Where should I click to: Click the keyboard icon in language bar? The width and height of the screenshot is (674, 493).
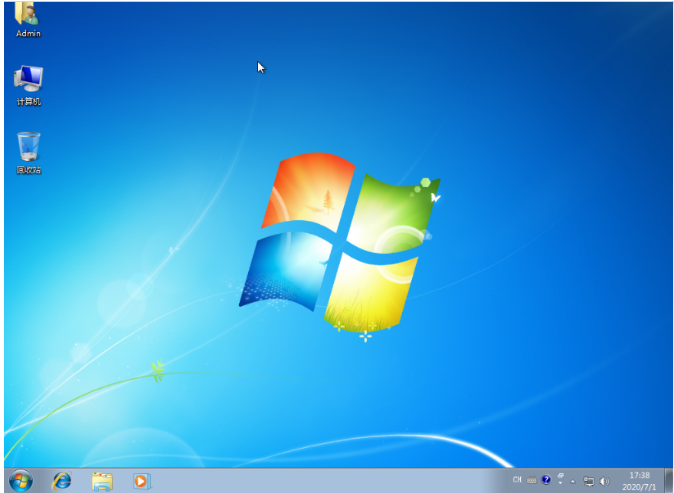click(x=532, y=481)
